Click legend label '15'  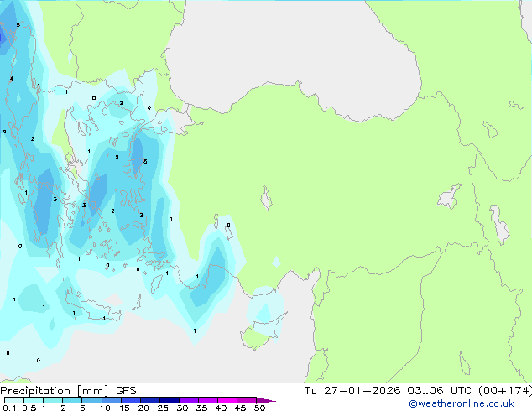124,408
